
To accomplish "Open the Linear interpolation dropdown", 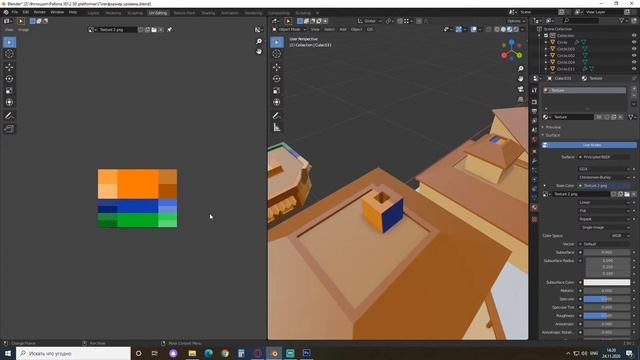I will (604, 202).
